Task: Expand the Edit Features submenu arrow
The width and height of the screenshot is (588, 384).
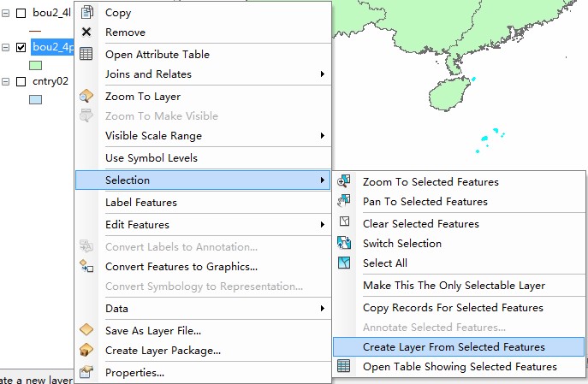Action: click(322, 224)
